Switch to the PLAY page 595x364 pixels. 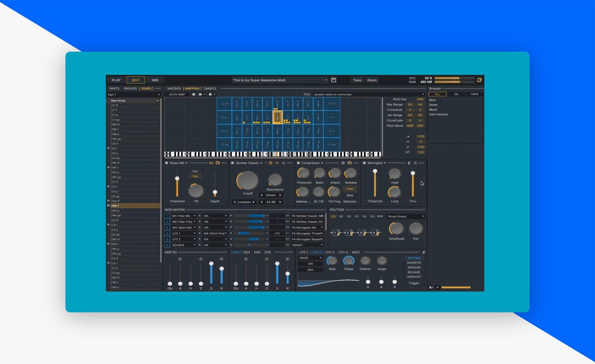click(116, 80)
